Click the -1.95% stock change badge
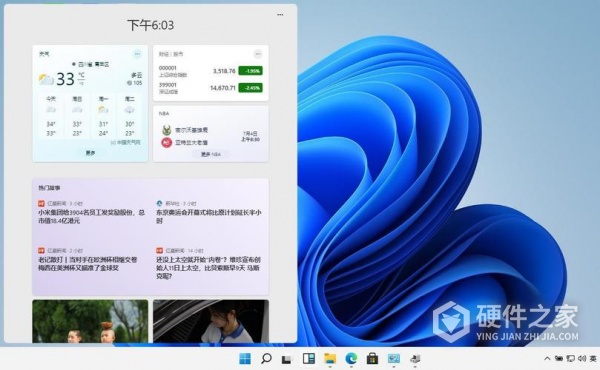Screen dimensions: 600x370 click(251, 71)
